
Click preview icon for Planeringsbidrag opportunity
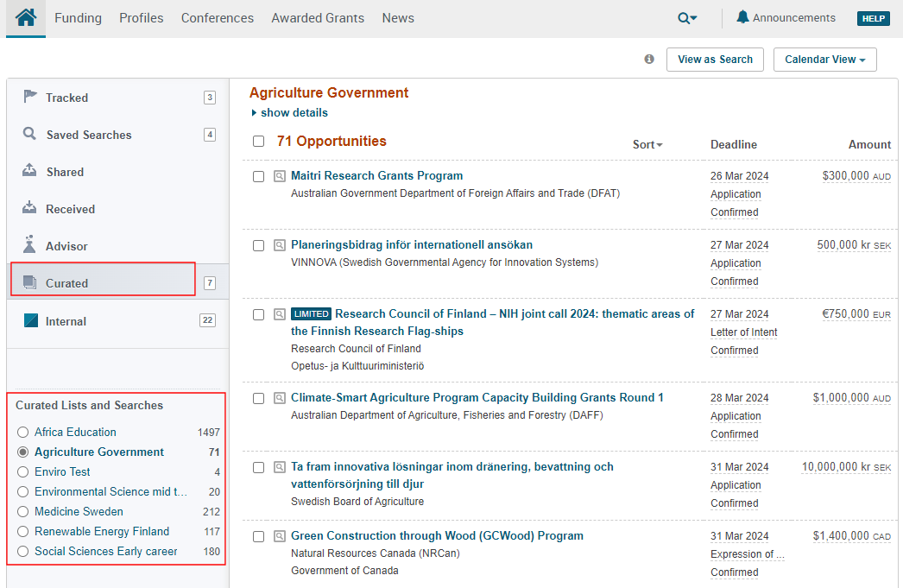[279, 245]
